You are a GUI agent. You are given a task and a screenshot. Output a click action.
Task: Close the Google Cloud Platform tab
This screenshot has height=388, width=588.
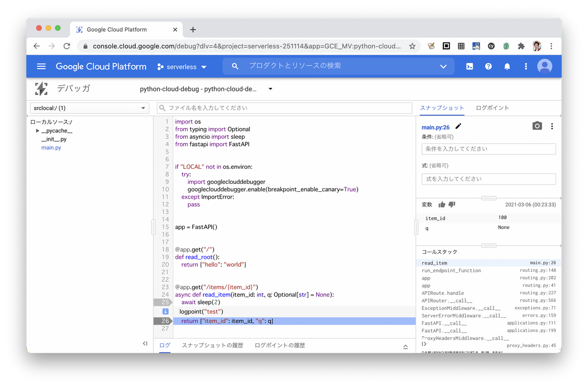coord(175,29)
